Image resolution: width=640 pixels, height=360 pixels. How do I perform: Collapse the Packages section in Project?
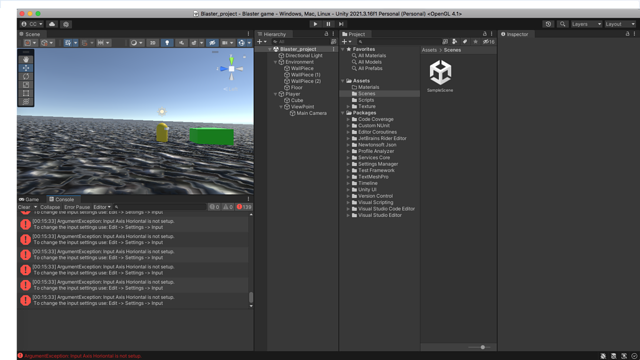343,113
